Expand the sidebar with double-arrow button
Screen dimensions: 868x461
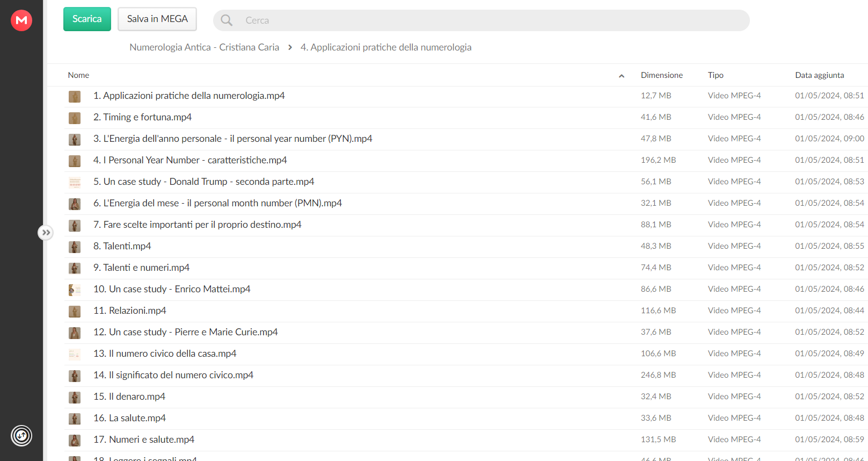[46, 233]
